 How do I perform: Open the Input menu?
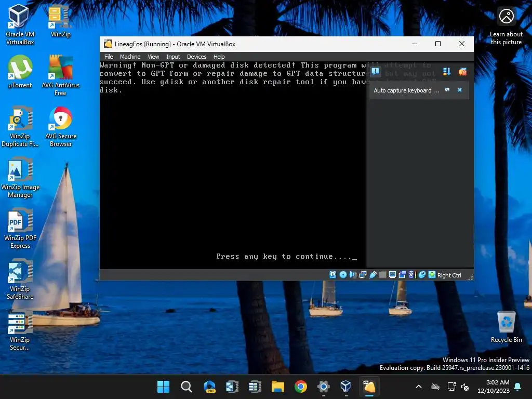(x=173, y=57)
